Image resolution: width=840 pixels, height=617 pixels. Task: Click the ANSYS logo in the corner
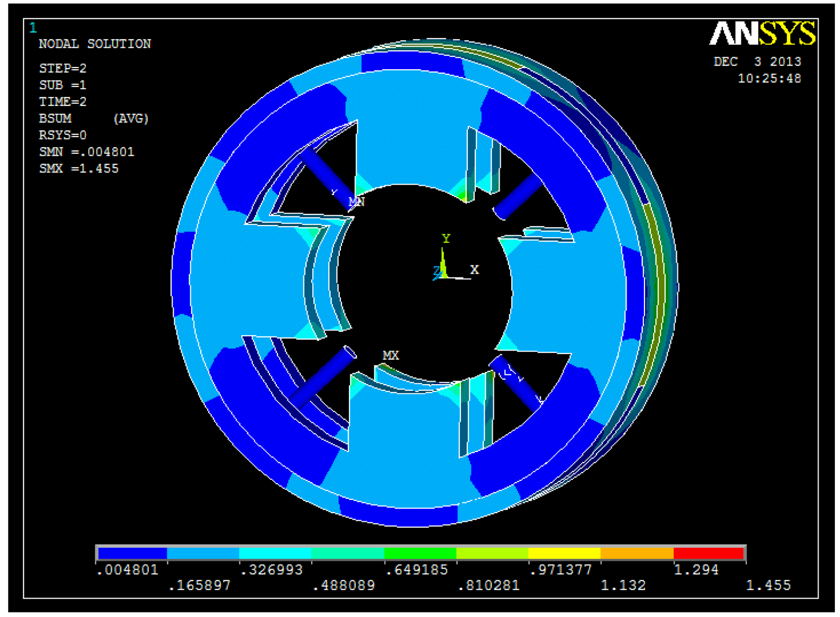pyautogui.click(x=762, y=34)
